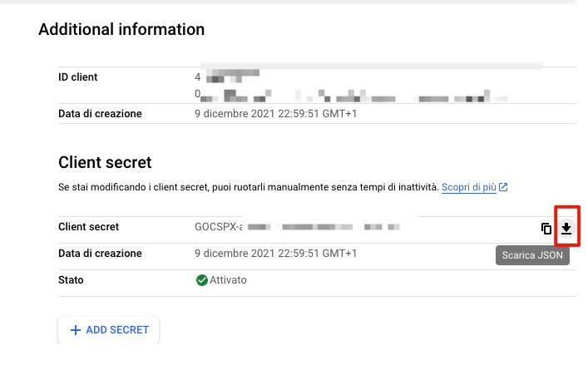Click the Additional information heading
Viewport: 588px width, 385px height.
pos(121,29)
